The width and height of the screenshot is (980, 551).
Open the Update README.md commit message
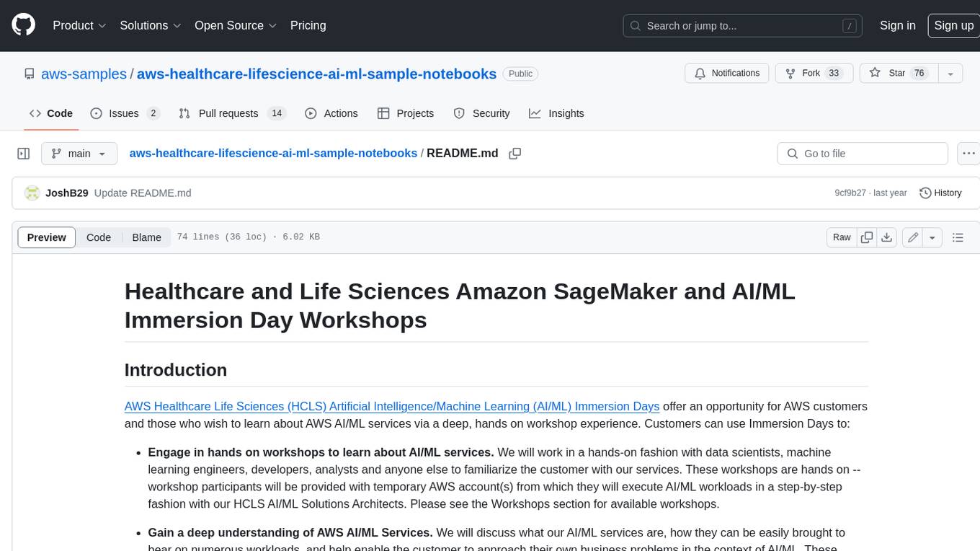coord(143,193)
